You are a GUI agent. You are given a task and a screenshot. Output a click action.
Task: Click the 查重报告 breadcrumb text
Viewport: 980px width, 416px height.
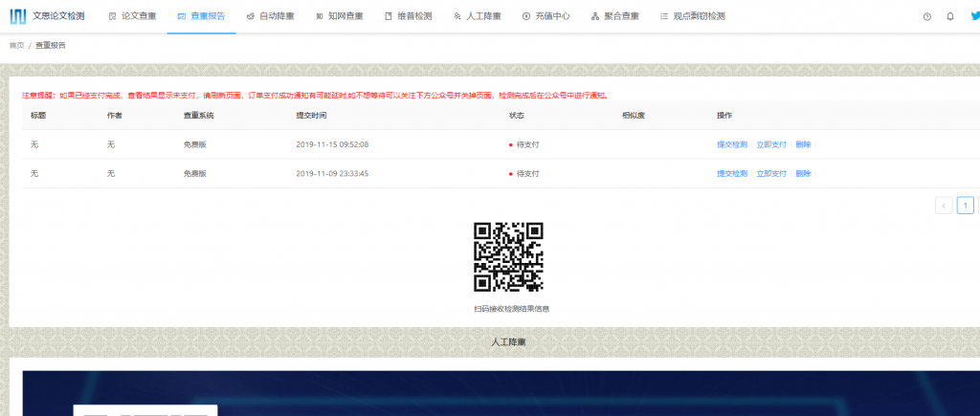(x=51, y=46)
